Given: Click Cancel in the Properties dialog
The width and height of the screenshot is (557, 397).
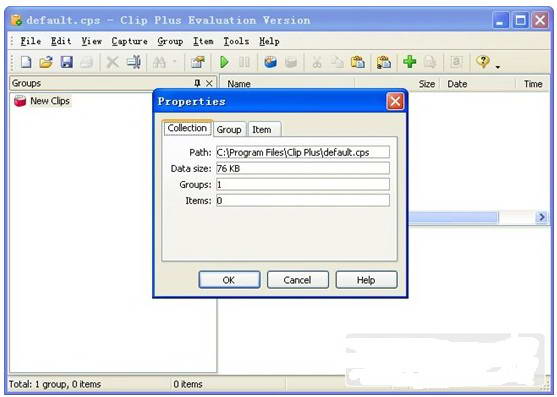Looking at the screenshot, I should pos(298,280).
